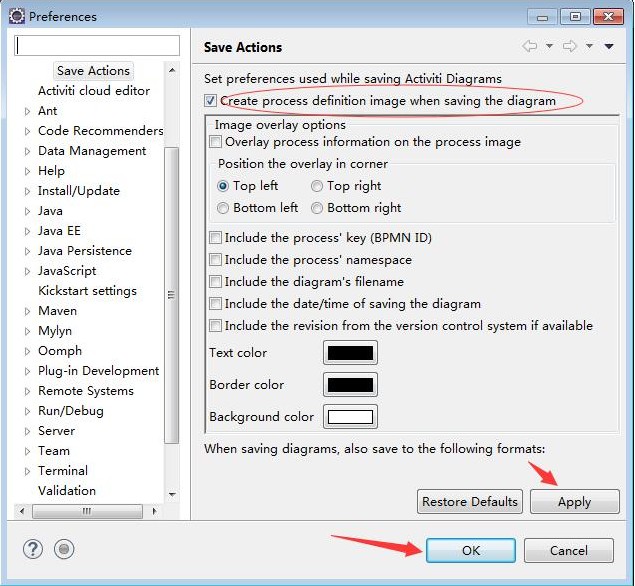
Task: Expand the Java EE tree node
Action: (27, 231)
